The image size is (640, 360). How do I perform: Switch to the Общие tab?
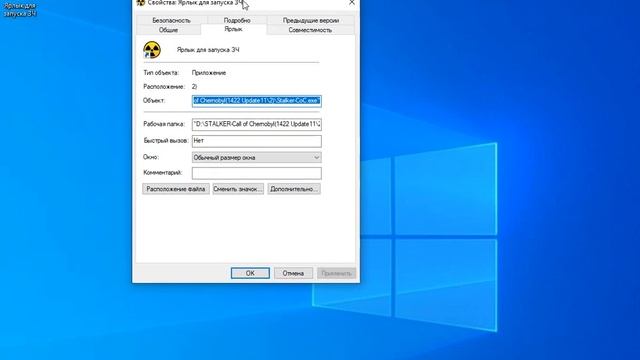pos(168,30)
